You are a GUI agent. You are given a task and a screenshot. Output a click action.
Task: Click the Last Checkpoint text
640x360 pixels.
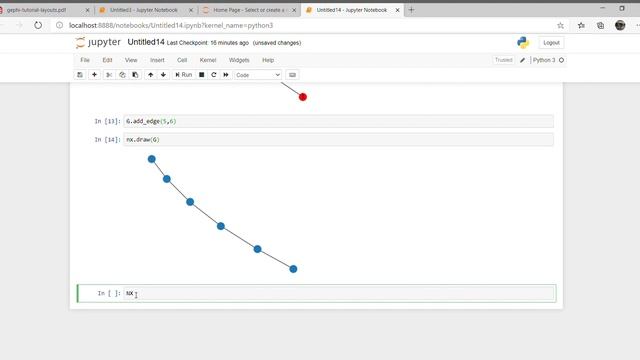point(208,43)
